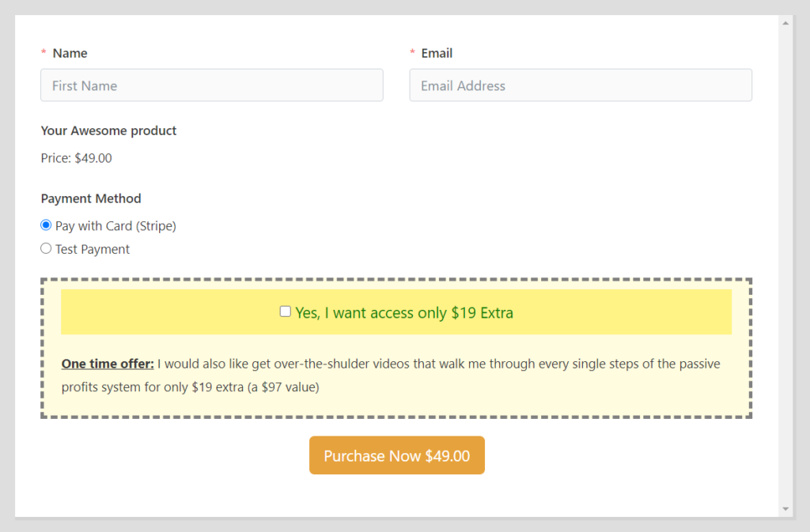Enable the 'Yes, I want access only $19 Extra' checkbox
Screen dimensions: 810x532
(x=285, y=311)
